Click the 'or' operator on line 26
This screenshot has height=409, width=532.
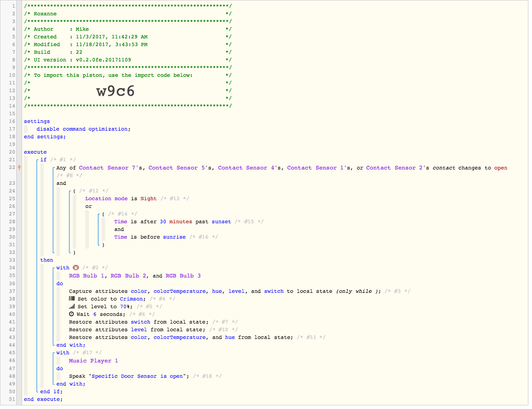pyautogui.click(x=89, y=207)
